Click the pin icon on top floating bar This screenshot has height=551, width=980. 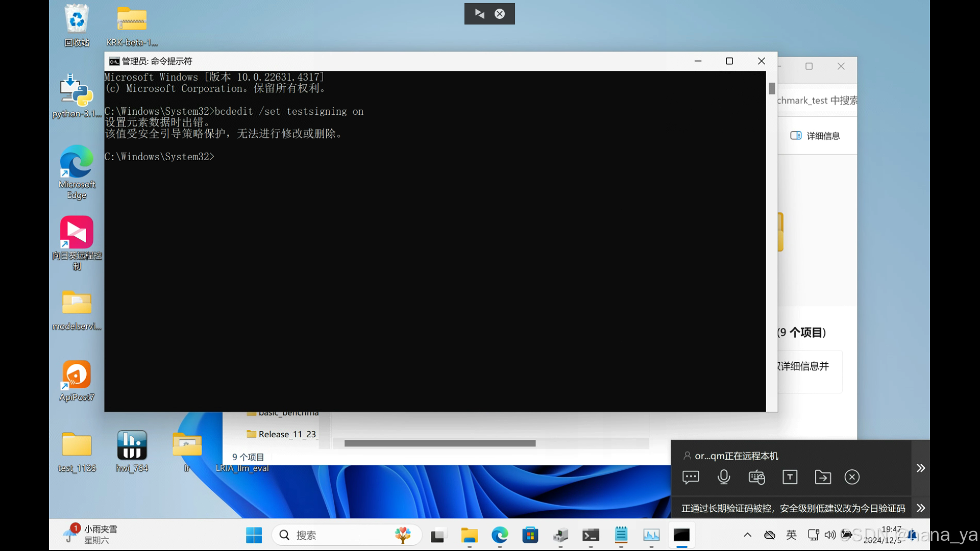479,14
